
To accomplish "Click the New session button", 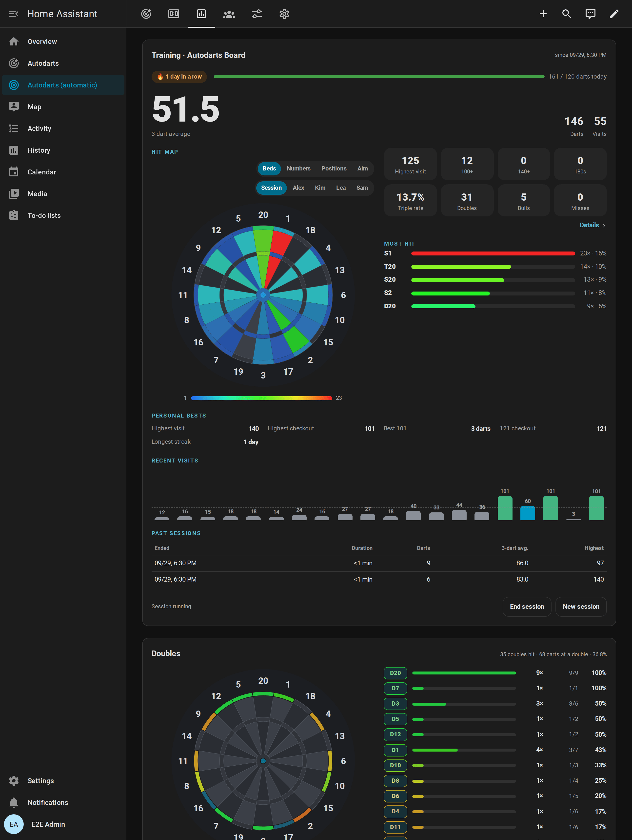I will pos(581,607).
